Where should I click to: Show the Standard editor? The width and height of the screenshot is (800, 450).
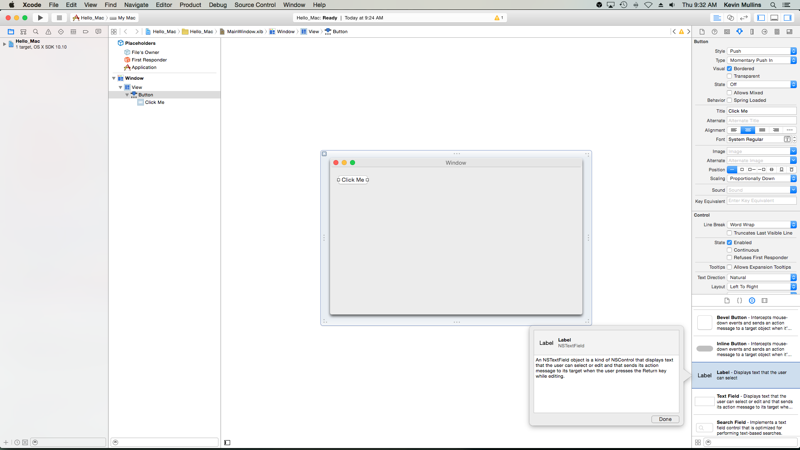pyautogui.click(x=717, y=18)
